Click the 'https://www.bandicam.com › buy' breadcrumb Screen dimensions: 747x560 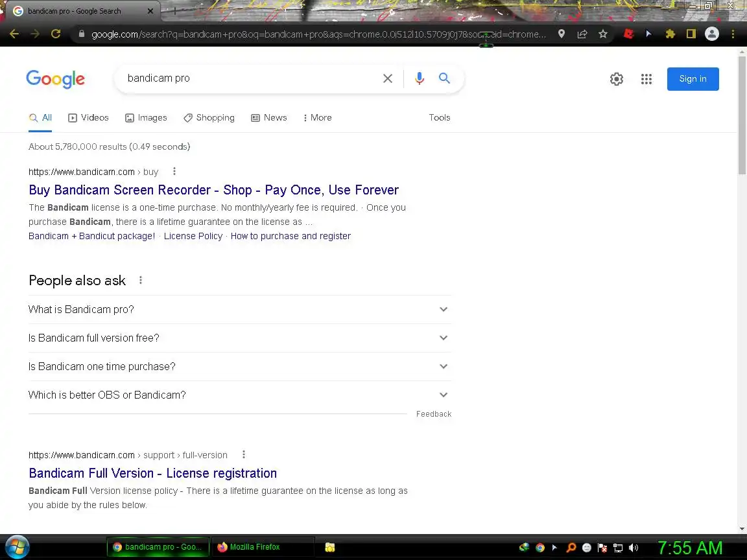pyautogui.click(x=93, y=172)
